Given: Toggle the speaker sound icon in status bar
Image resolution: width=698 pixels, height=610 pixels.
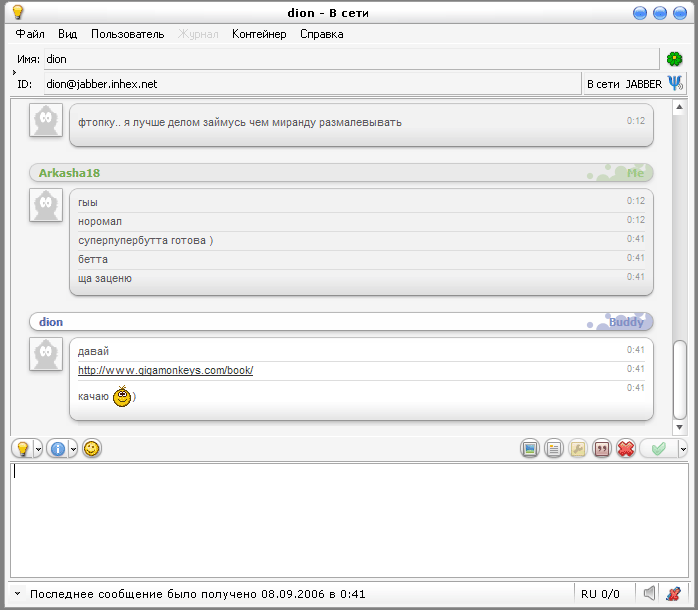Looking at the screenshot, I should point(650,593).
